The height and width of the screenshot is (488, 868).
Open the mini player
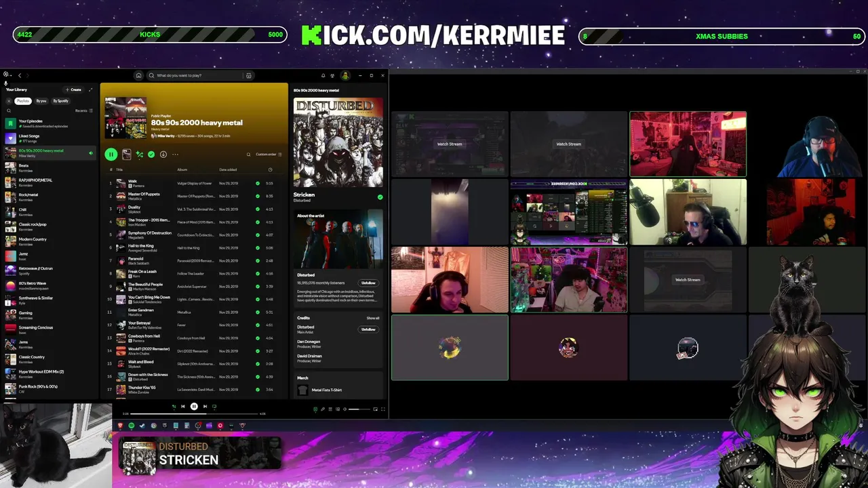(376, 409)
